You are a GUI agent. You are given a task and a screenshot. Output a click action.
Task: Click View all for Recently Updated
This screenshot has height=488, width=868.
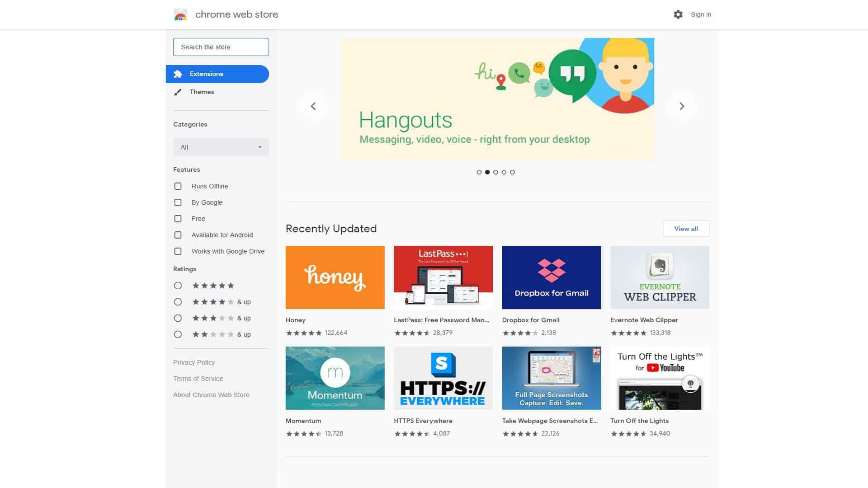685,229
